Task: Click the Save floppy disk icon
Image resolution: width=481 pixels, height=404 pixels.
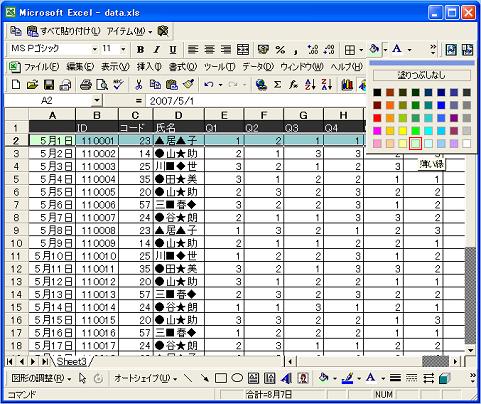Action: 49,85
